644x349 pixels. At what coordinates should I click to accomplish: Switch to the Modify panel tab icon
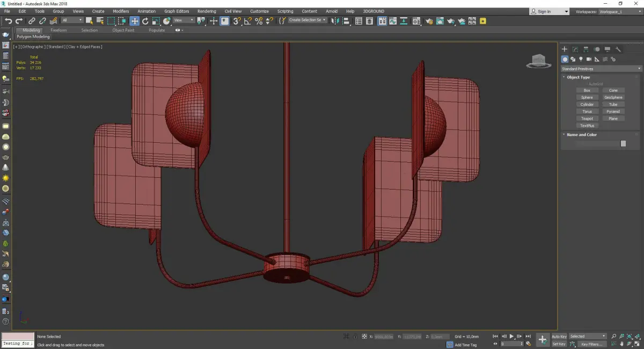[x=575, y=49]
